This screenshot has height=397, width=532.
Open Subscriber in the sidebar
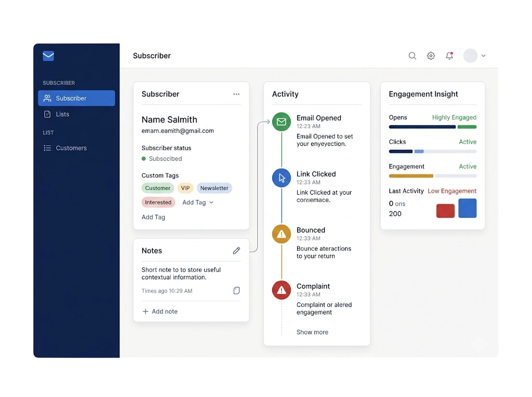tap(76, 98)
